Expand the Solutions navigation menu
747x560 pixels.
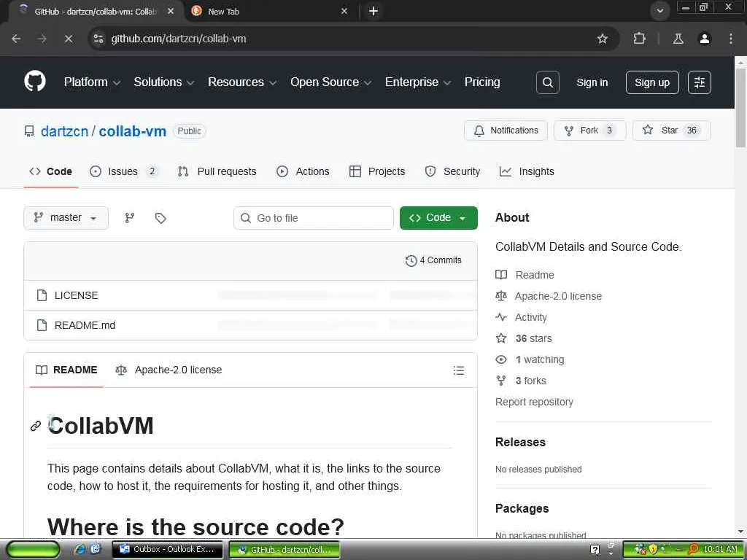tap(164, 82)
